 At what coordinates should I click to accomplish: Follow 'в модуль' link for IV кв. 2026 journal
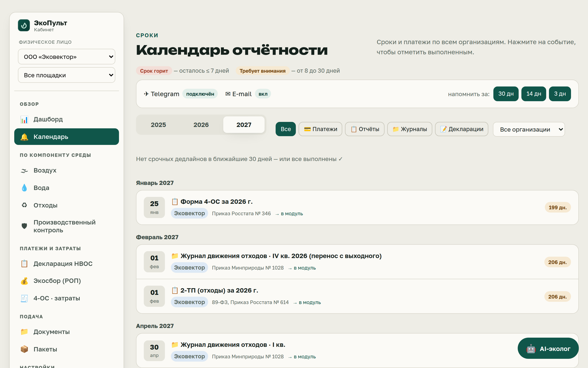tap(302, 268)
